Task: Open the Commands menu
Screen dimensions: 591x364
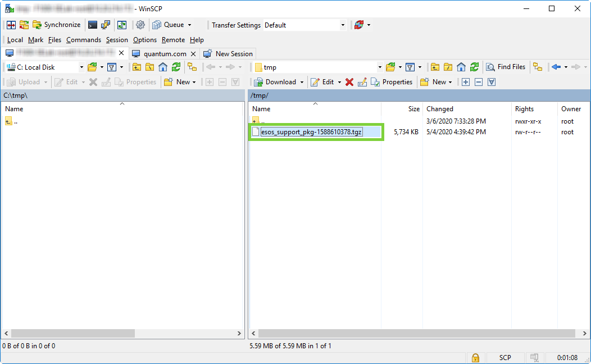Action: coord(83,40)
